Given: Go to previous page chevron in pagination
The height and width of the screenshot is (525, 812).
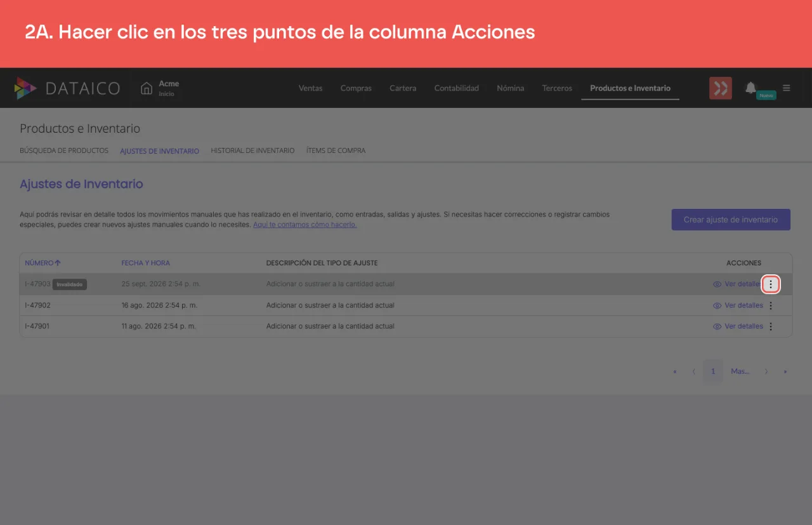Looking at the screenshot, I should pos(694,371).
